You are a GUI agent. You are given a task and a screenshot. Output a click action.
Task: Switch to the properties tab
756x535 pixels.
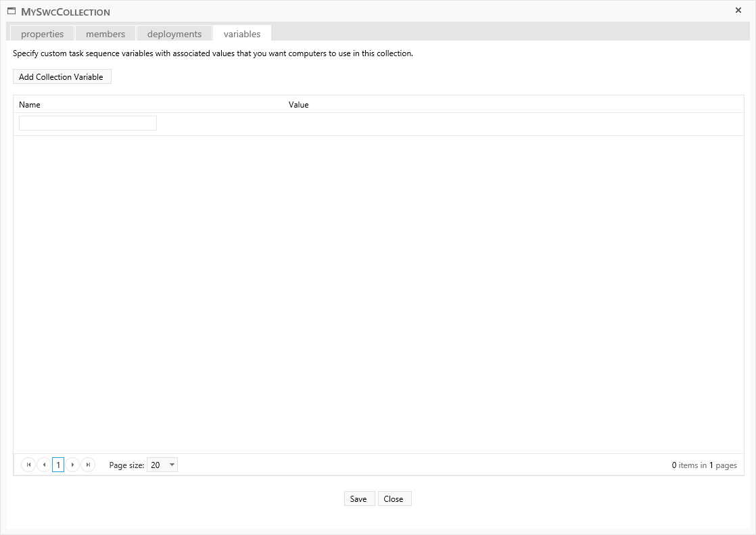tap(42, 34)
